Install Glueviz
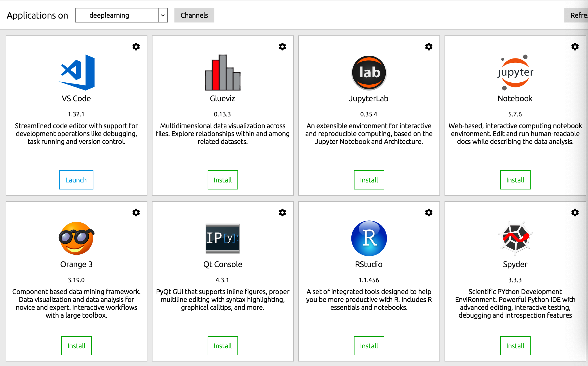 tap(223, 180)
